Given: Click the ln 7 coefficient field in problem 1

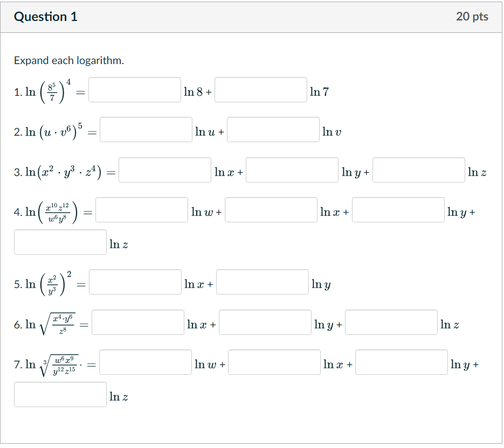Looking at the screenshot, I should coord(260,89).
